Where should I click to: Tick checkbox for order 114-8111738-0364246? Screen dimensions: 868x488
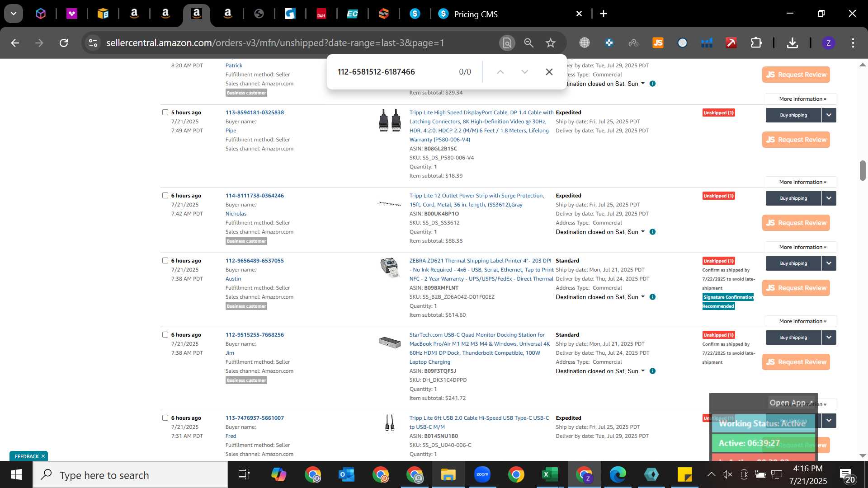tap(165, 196)
